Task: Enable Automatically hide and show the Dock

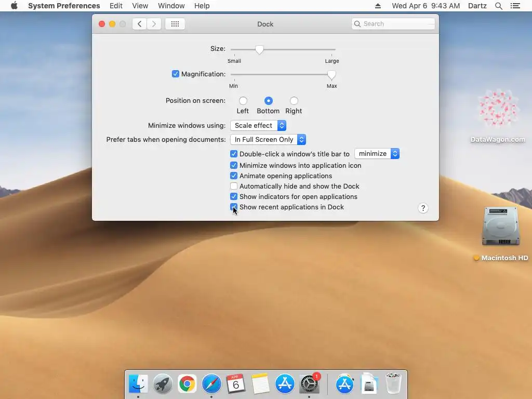Action: coord(234,187)
